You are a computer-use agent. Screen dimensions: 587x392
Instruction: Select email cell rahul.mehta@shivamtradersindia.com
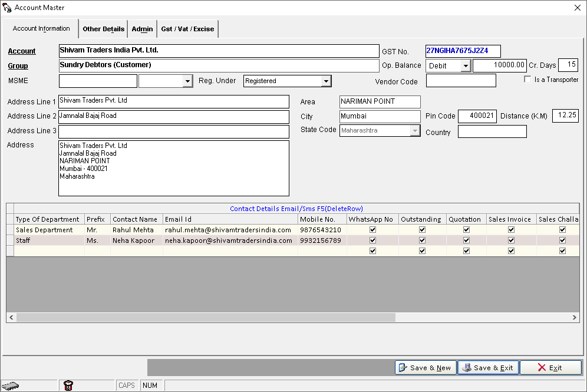tap(230, 230)
